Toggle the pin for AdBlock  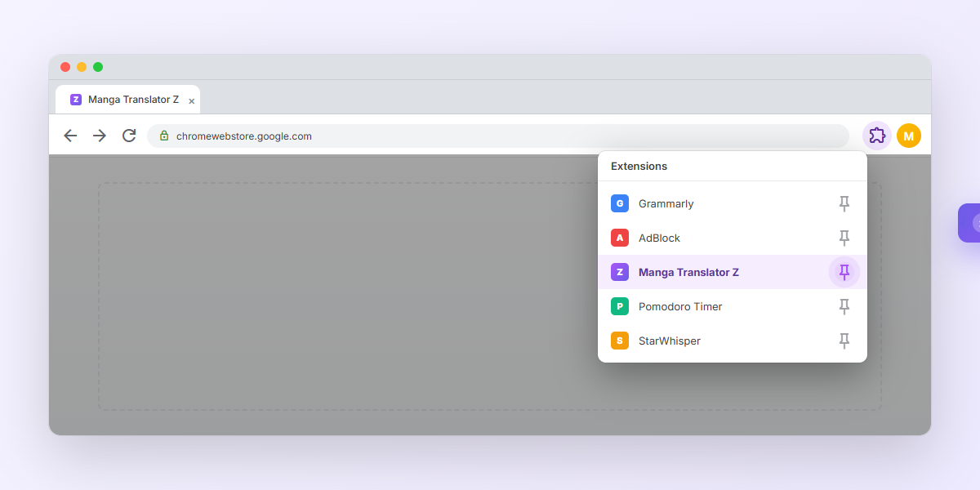click(x=844, y=238)
